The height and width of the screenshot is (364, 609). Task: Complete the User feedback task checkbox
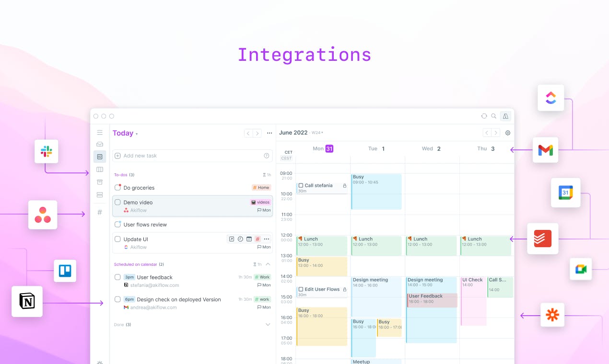[117, 277]
